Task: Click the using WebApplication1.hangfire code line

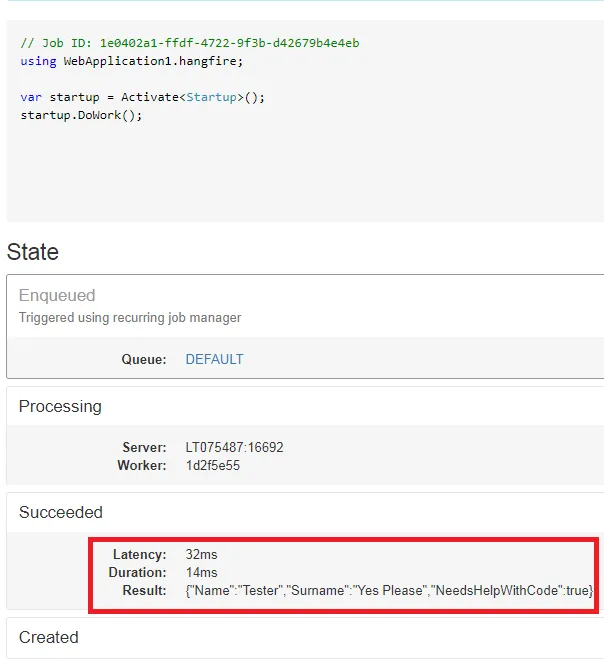Action: (x=131, y=61)
